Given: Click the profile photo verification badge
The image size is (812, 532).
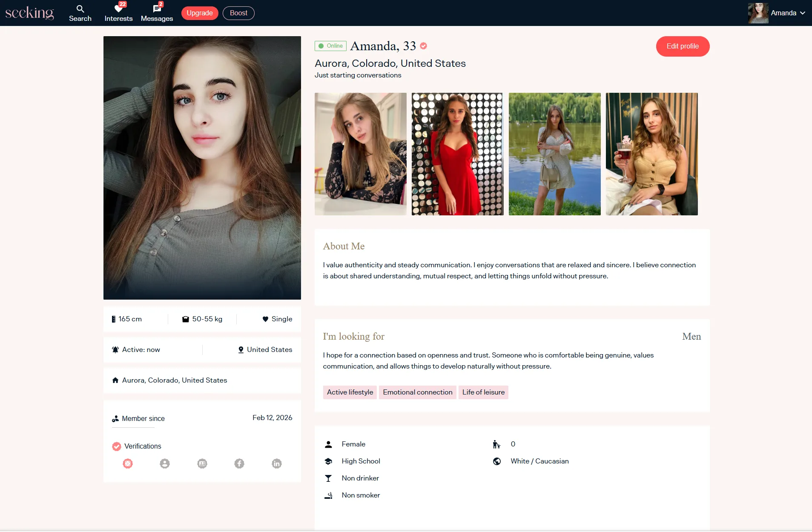Looking at the screenshot, I should pyautogui.click(x=165, y=463).
